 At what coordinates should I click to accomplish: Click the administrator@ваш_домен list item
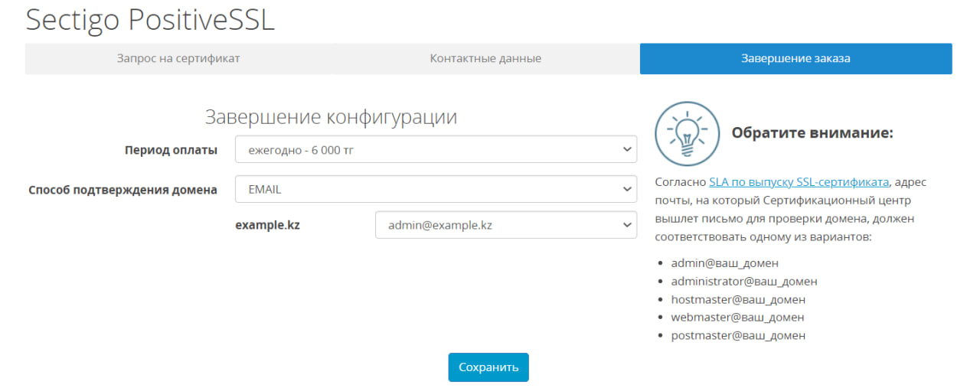[744, 282]
